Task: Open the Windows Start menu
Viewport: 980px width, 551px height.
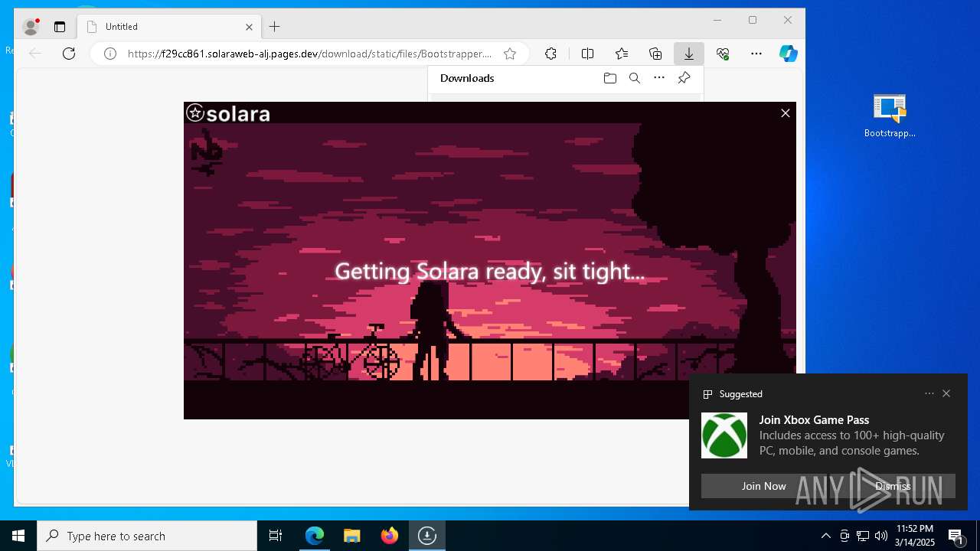Action: (x=18, y=536)
